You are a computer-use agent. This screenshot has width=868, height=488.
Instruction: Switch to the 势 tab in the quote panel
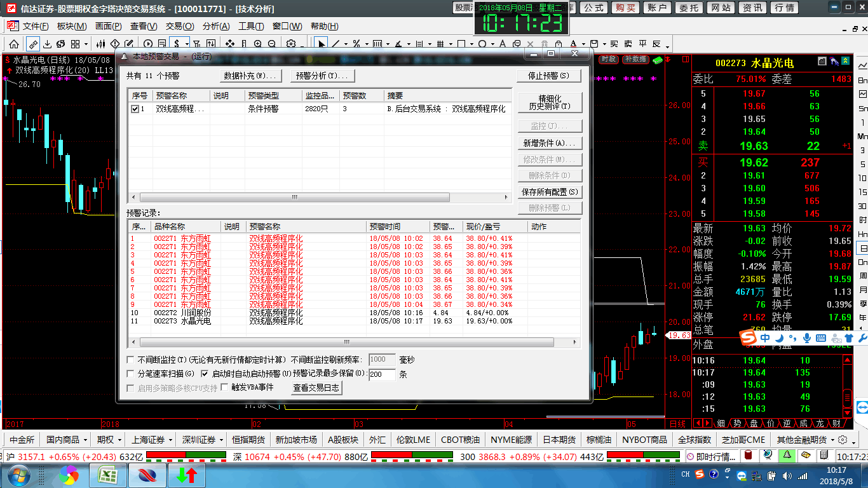737,423
